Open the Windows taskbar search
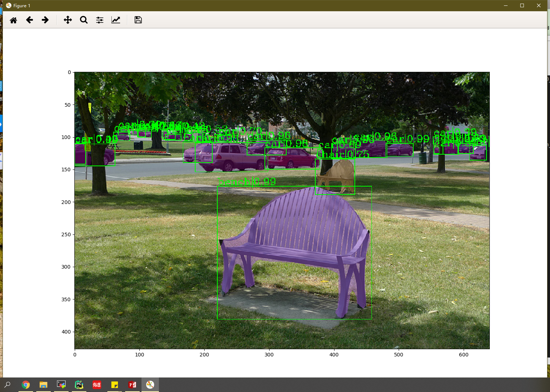Image resolution: width=550 pixels, height=392 pixels. pyautogui.click(x=7, y=385)
